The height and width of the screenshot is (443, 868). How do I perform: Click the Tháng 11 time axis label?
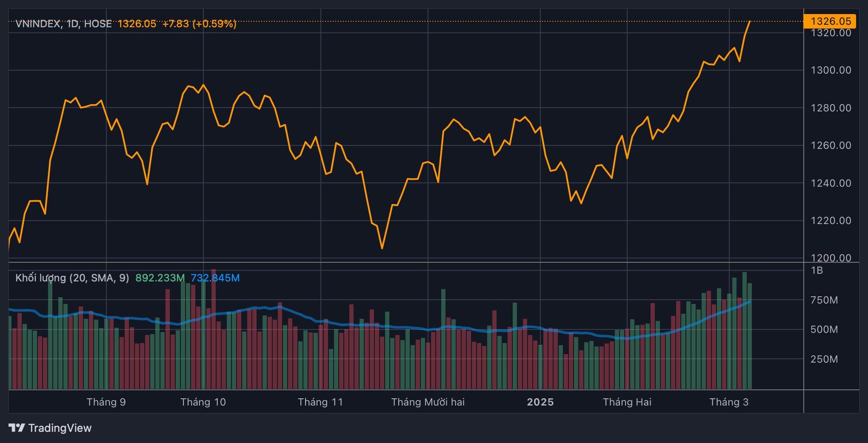click(321, 402)
